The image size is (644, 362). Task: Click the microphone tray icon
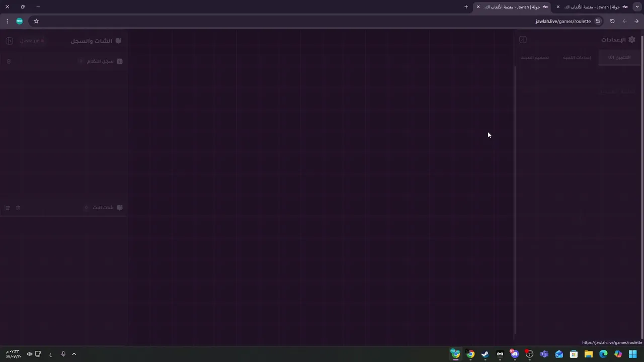point(63,354)
